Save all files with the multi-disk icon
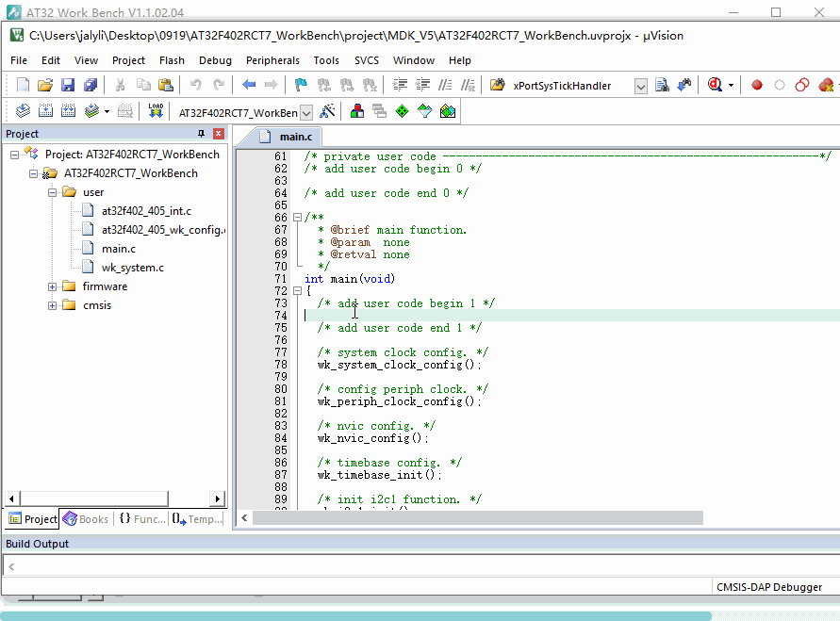Image resolution: width=840 pixels, height=621 pixels. (91, 85)
